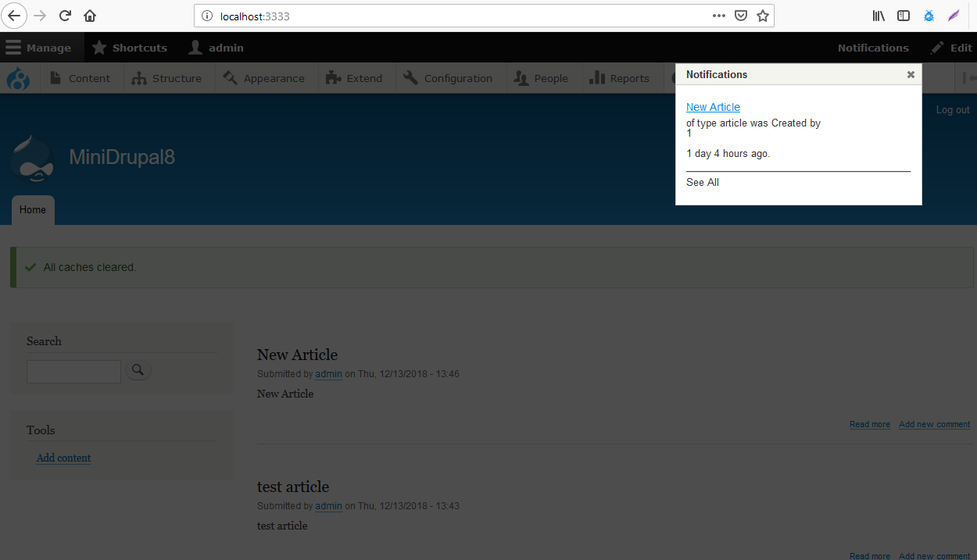Switch to the Home tab
The image size is (977, 560).
[x=32, y=209]
